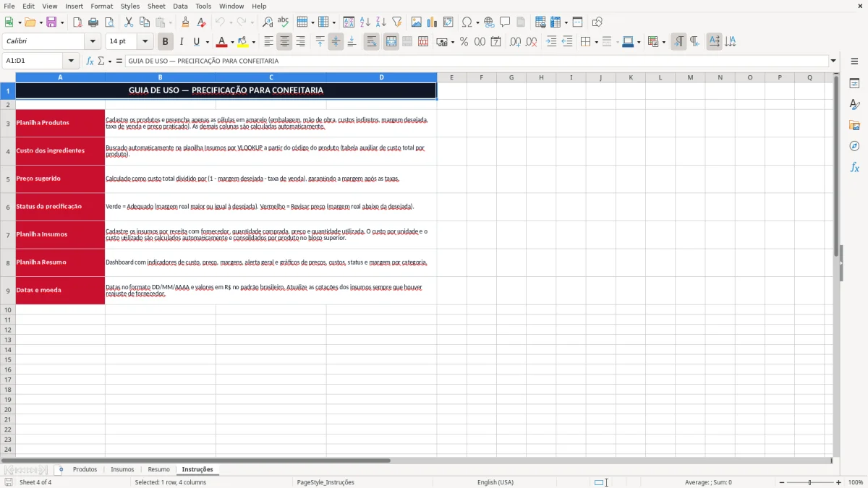Open the font name dropdown
The image size is (868, 488).
(93, 42)
